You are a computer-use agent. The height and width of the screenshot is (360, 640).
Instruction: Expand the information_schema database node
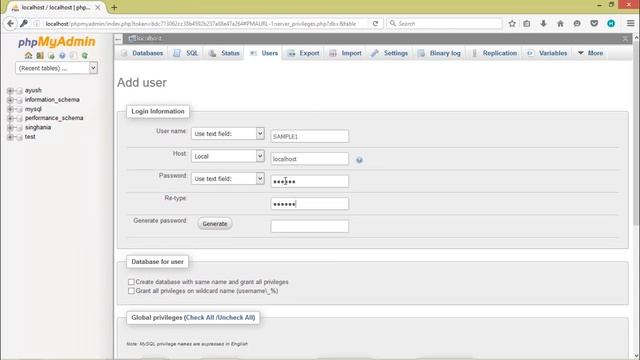pyautogui.click(x=10, y=100)
